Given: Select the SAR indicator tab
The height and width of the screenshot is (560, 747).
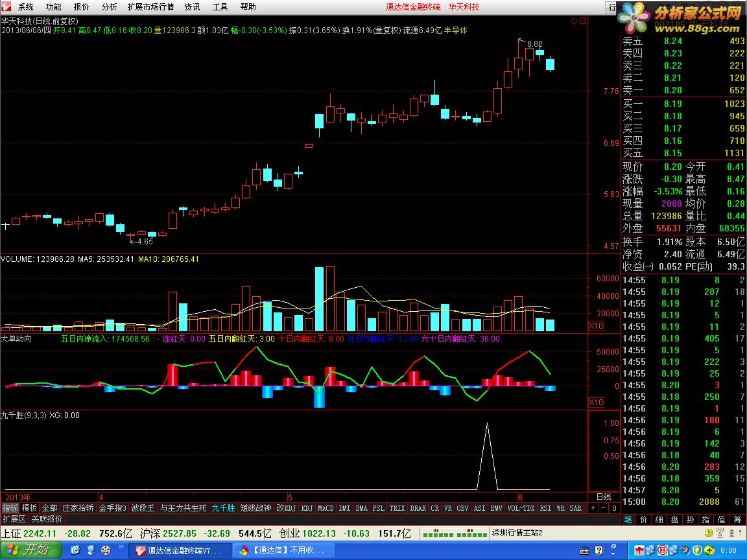Looking at the screenshot, I should pyautogui.click(x=576, y=508).
